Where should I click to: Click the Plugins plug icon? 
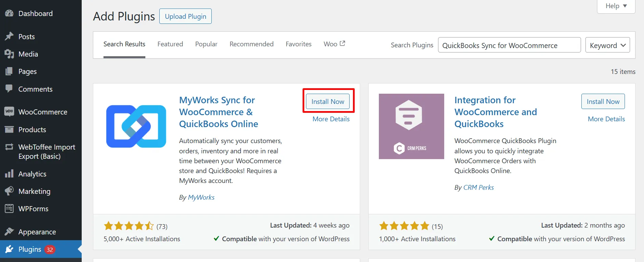9,249
